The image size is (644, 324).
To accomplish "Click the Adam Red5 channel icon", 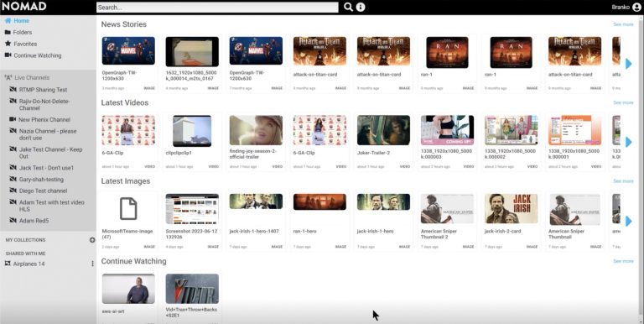I will tap(13, 221).
